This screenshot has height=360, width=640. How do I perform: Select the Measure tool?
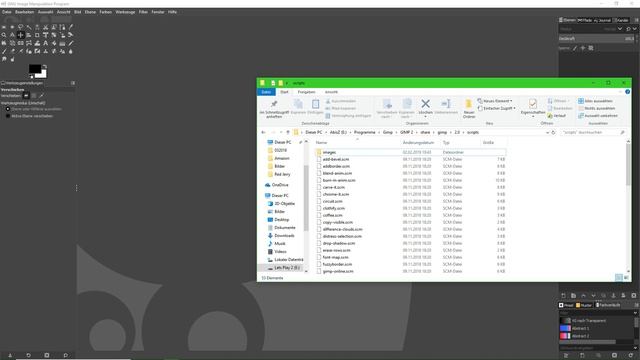12,35
